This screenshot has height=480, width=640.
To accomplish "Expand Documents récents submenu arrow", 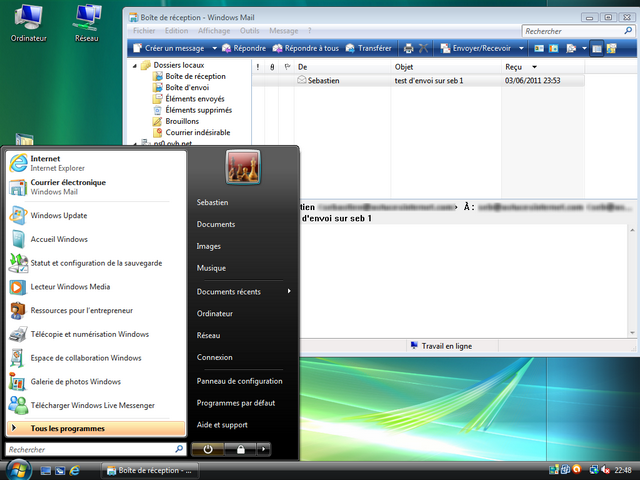I will pyautogui.click(x=289, y=291).
